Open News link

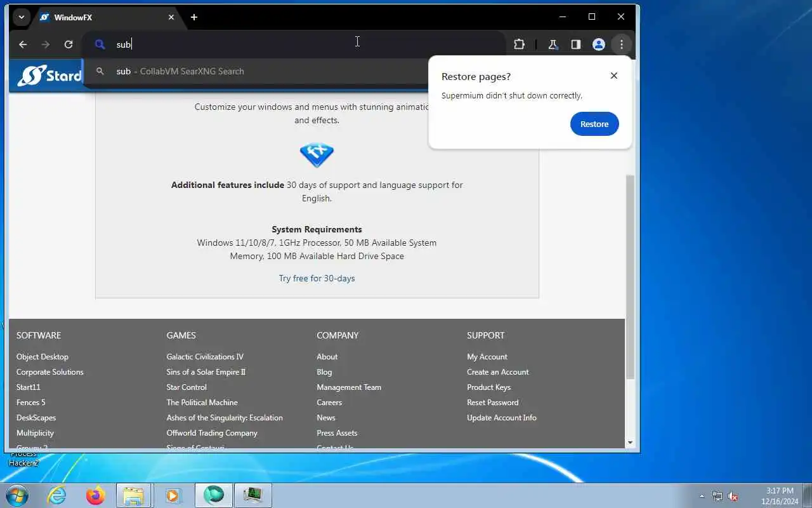326,418
